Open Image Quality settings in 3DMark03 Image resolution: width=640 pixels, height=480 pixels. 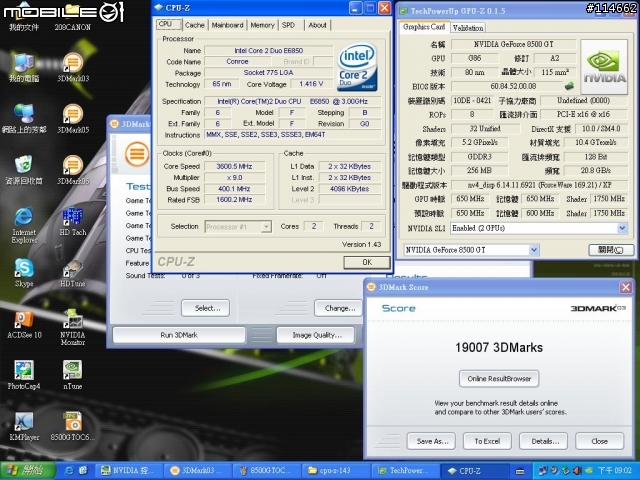(x=316, y=335)
